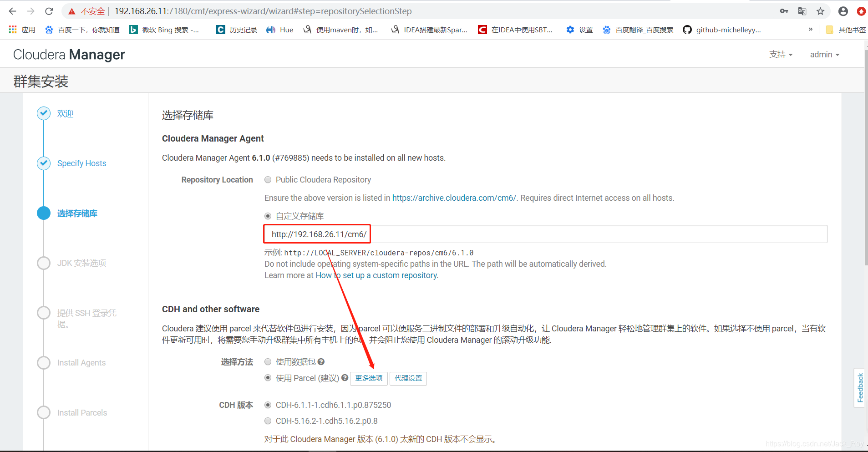
Task: Open the Chrome apps grid icon
Action: tap(12, 30)
